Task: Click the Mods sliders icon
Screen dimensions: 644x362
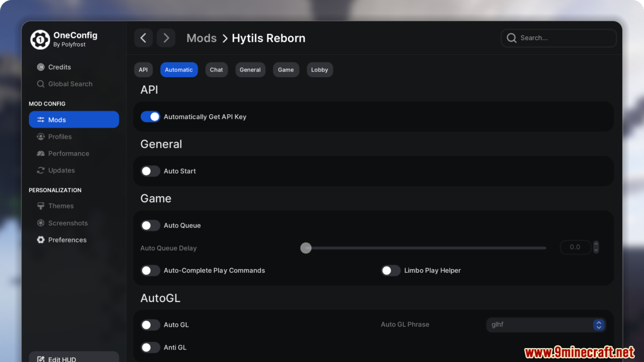Action: point(41,120)
